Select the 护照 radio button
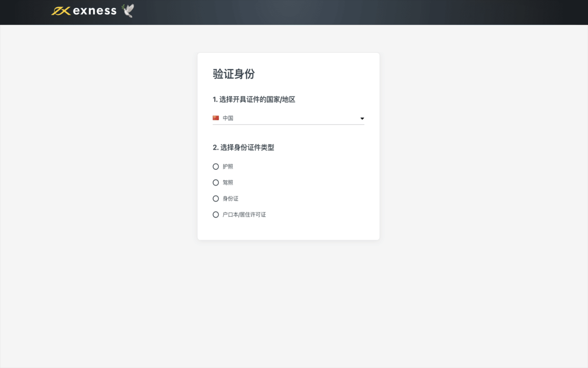Image resolution: width=588 pixels, height=368 pixels. click(216, 167)
